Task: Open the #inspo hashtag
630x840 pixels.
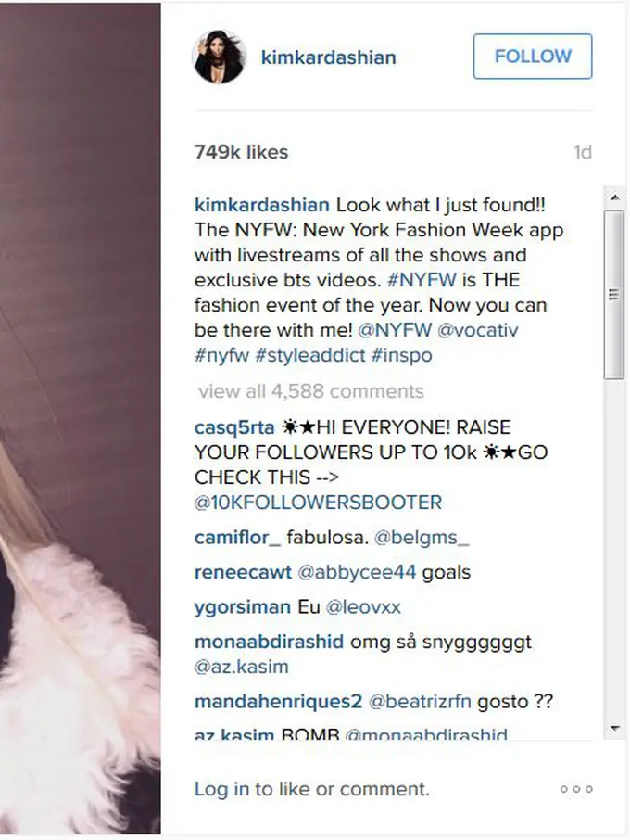Action: (x=401, y=355)
